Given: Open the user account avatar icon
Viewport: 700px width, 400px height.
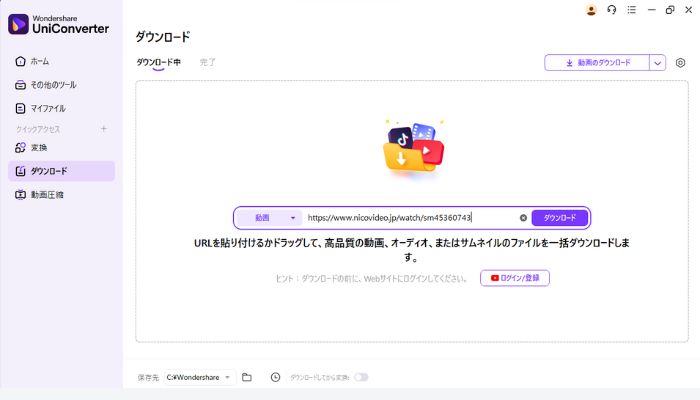Looking at the screenshot, I should coord(591,10).
